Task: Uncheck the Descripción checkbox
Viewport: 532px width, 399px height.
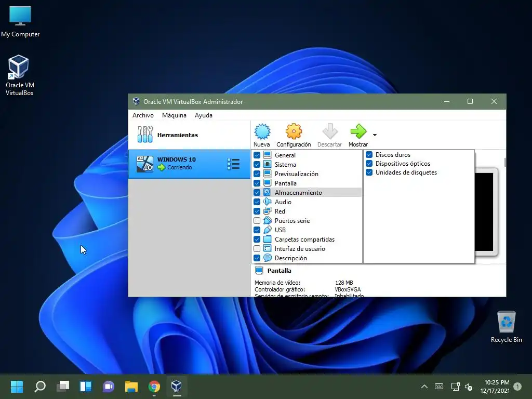Action: coord(257,258)
